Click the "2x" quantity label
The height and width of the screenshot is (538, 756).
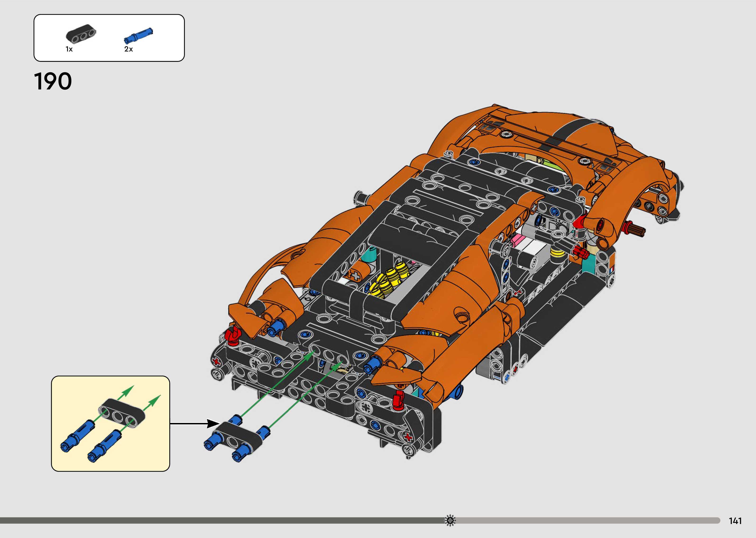[128, 49]
